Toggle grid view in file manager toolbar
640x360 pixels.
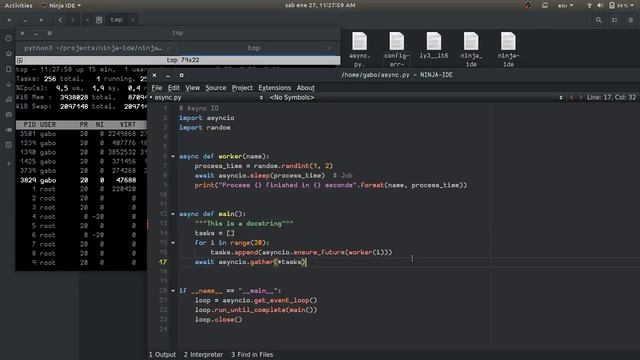pos(615,20)
